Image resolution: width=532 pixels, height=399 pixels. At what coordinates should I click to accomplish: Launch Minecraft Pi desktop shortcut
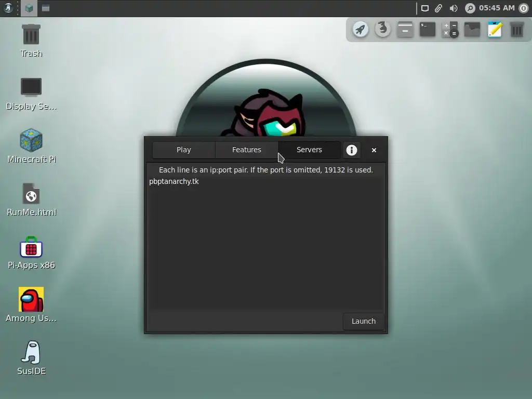click(x=31, y=147)
